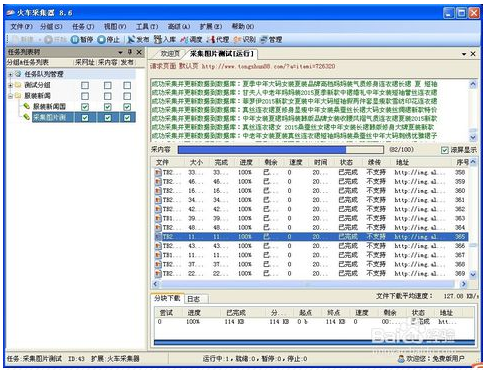Image resolution: width=485 pixels, height=370 pixels.
Task: Toggle 采网址 checkbox for 服装新闻 group
Action: point(85,96)
